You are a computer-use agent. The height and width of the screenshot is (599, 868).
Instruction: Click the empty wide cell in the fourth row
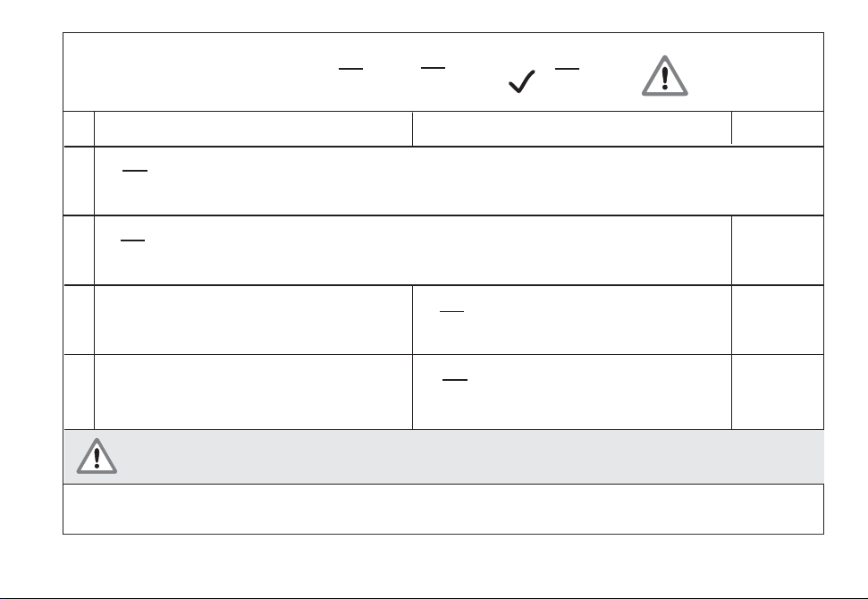click(x=254, y=392)
